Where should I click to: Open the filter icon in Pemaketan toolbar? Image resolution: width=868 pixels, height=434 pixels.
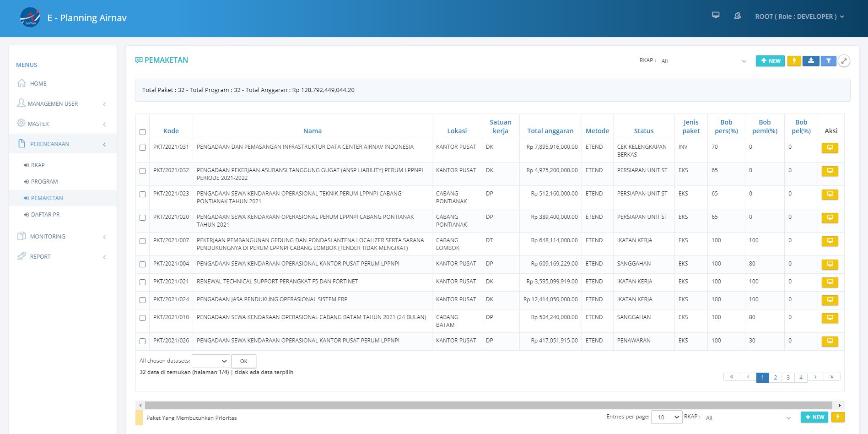(x=828, y=60)
